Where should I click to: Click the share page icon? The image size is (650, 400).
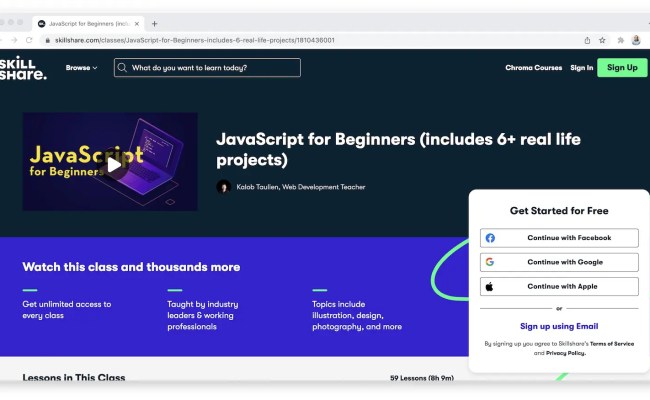point(587,40)
